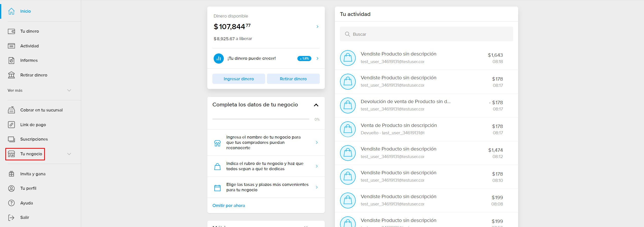644x227 pixels.
Task: Open Tu dinero wallet icon
Action: [11, 31]
